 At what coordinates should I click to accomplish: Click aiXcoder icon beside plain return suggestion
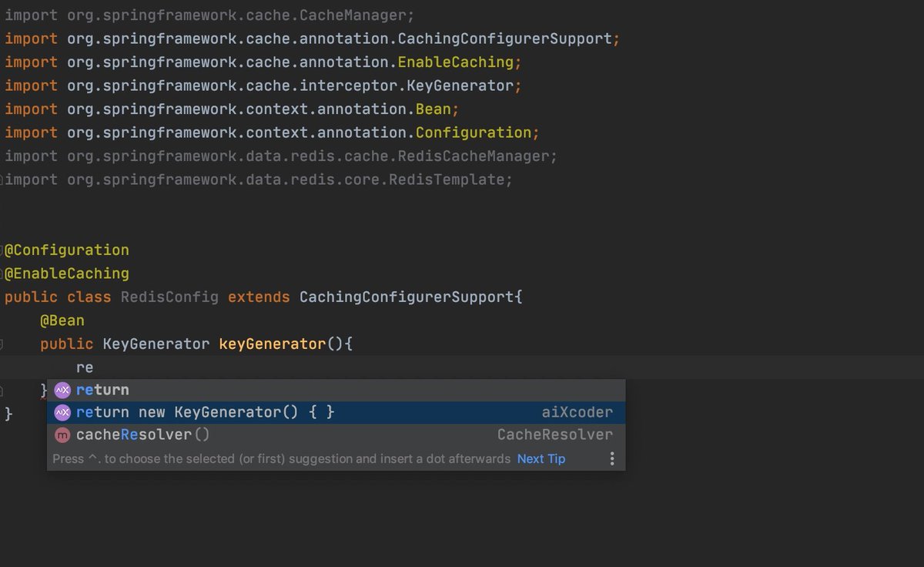coord(62,390)
